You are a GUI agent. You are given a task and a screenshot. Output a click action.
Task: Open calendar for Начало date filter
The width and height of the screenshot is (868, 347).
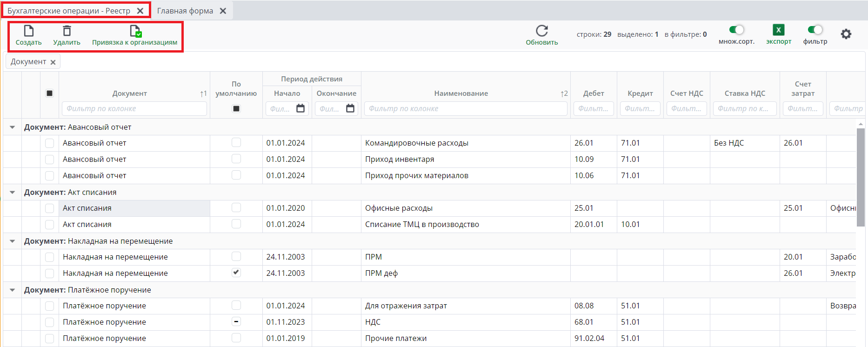tap(300, 108)
